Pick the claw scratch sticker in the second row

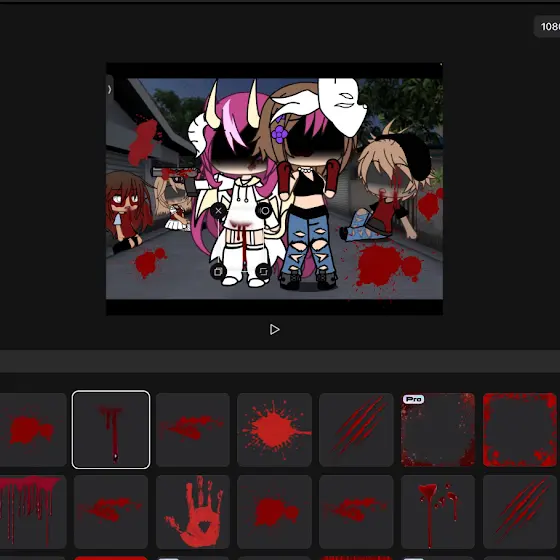[x=520, y=512]
